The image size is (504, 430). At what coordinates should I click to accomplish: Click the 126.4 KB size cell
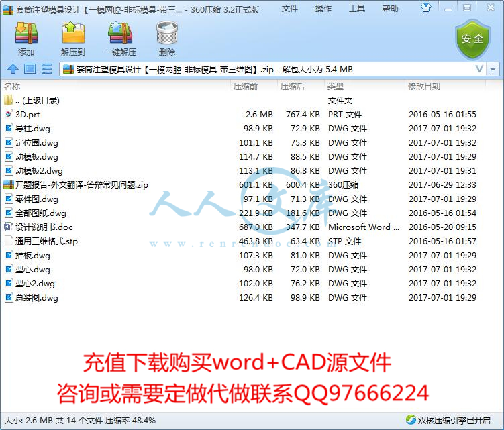256,298
